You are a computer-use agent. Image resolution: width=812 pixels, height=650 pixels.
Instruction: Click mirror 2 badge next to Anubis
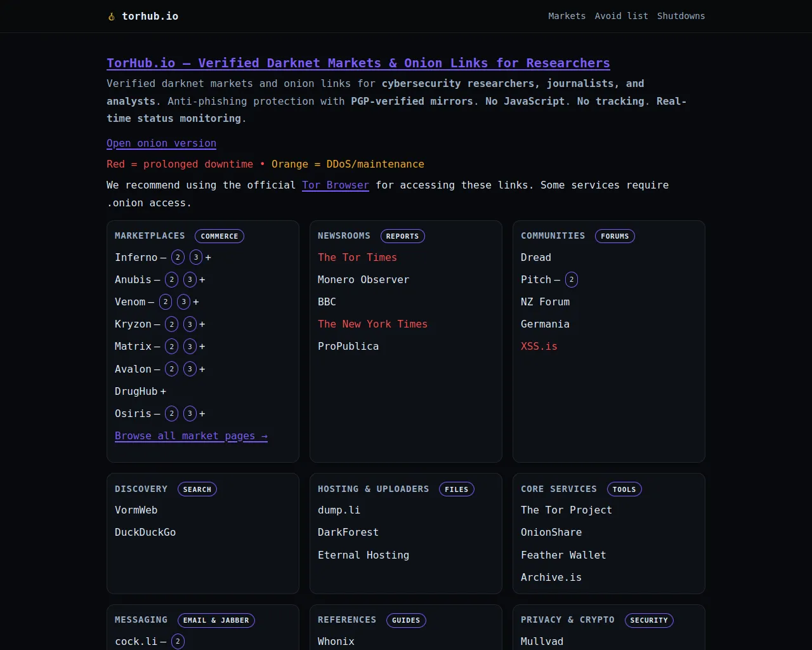(x=171, y=279)
